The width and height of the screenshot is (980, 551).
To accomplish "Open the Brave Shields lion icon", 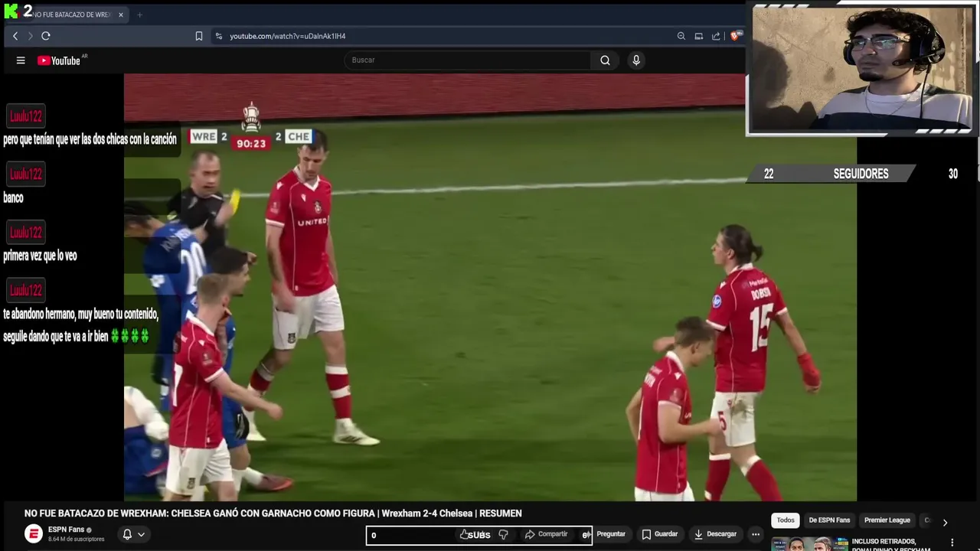I will coord(736,36).
